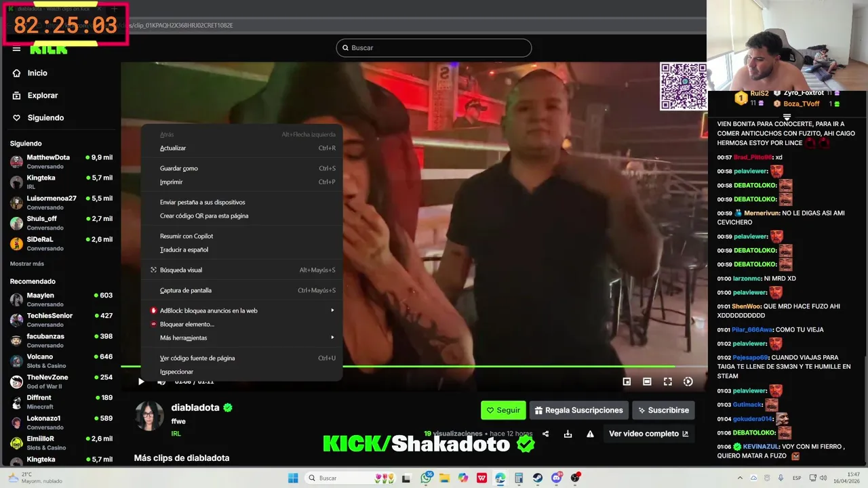The image size is (868, 488).
Task: Click diabladota's profile avatar
Action: click(149, 415)
